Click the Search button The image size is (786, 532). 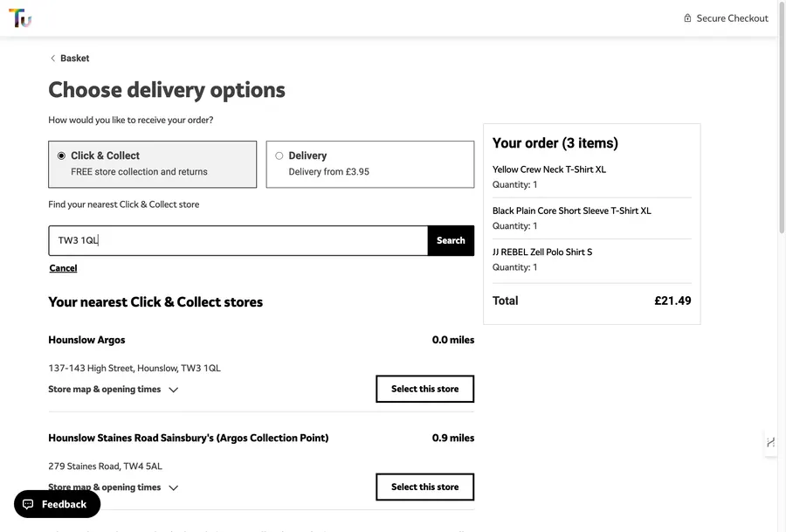(x=451, y=241)
